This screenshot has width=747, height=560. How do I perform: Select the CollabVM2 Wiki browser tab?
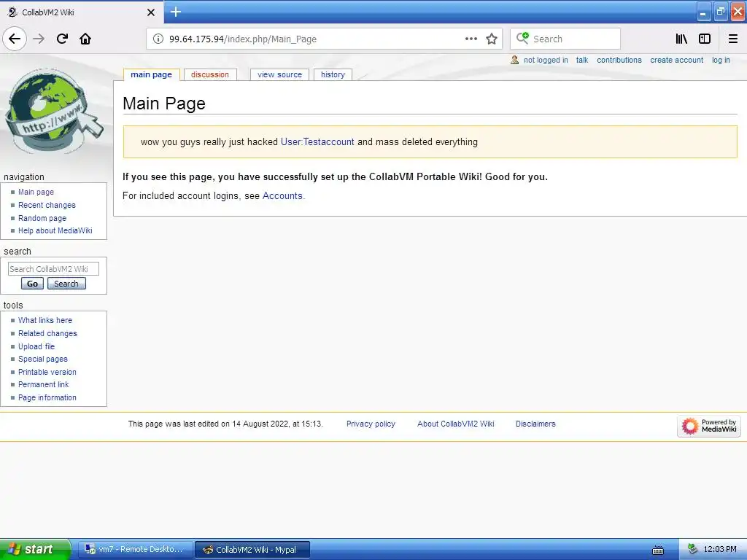point(81,12)
